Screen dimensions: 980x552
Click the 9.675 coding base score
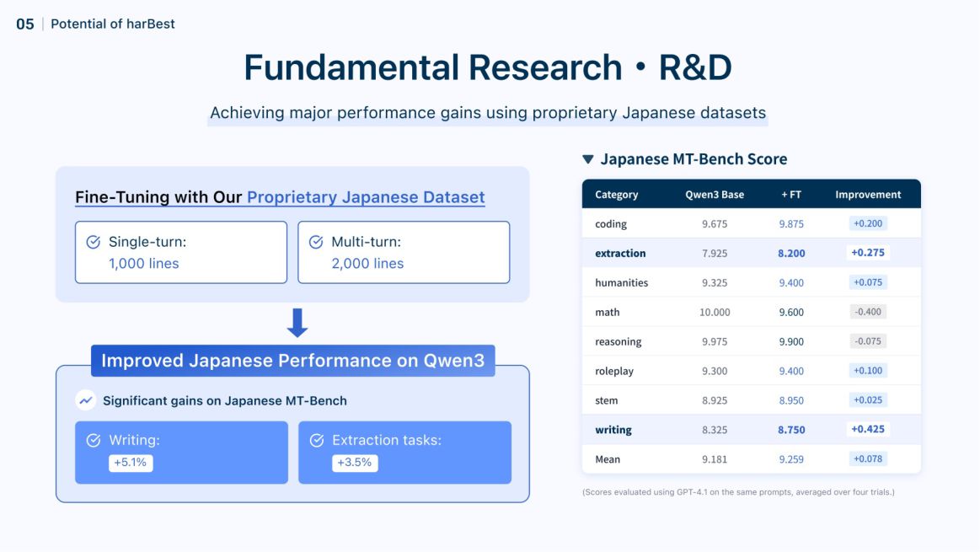(715, 224)
